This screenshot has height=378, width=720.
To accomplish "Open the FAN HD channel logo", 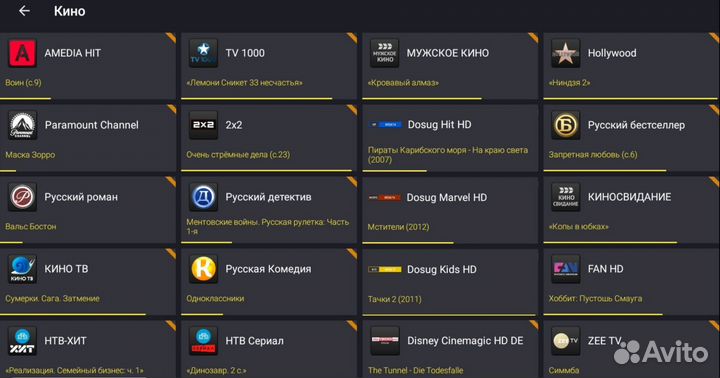I will point(566,269).
